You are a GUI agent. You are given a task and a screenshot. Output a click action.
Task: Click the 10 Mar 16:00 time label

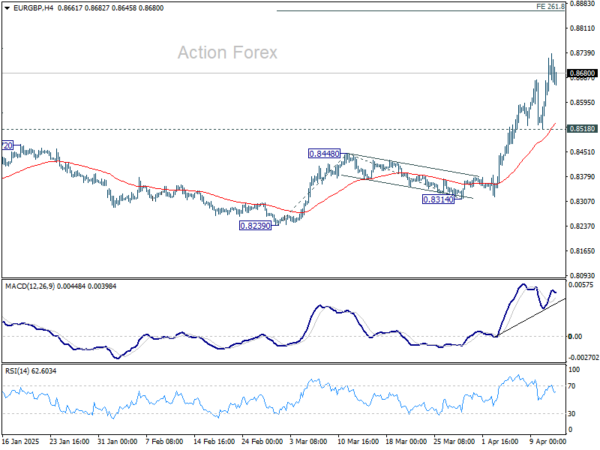(x=358, y=441)
